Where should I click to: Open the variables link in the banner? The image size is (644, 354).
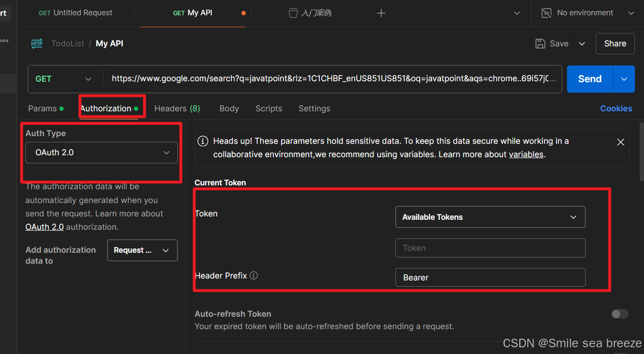(526, 154)
